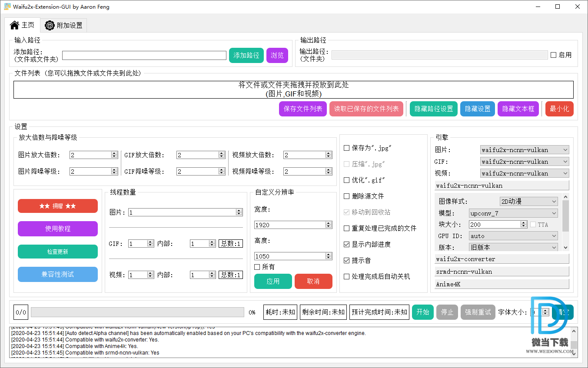Open the 视频 engine dropdown
This screenshot has height=368, width=588.
pos(525,173)
